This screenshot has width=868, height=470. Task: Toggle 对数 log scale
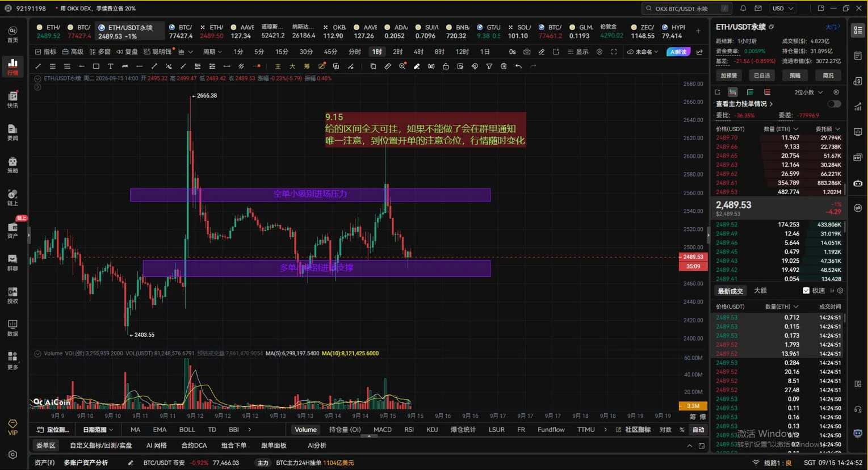[665, 430]
